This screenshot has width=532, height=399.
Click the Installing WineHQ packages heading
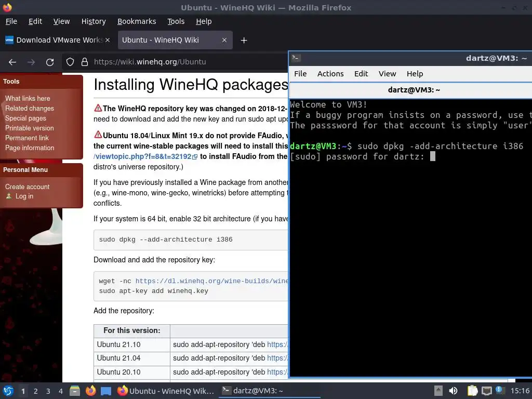pos(191,85)
